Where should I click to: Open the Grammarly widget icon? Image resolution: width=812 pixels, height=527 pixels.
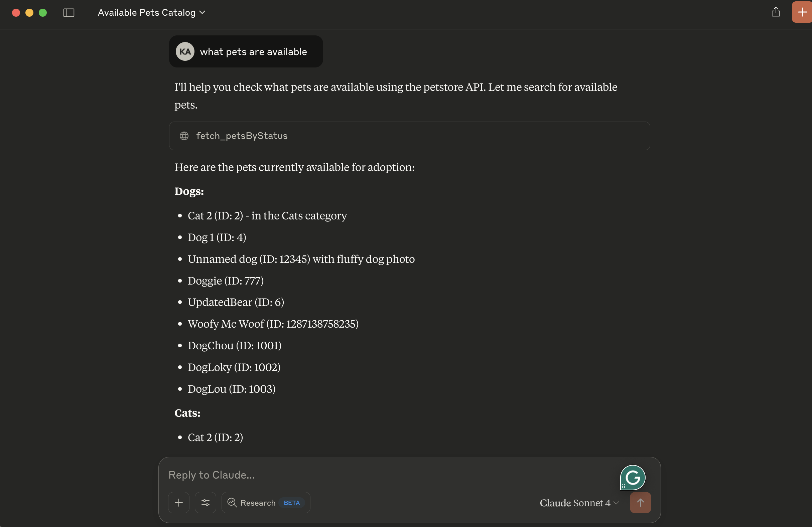tap(632, 477)
